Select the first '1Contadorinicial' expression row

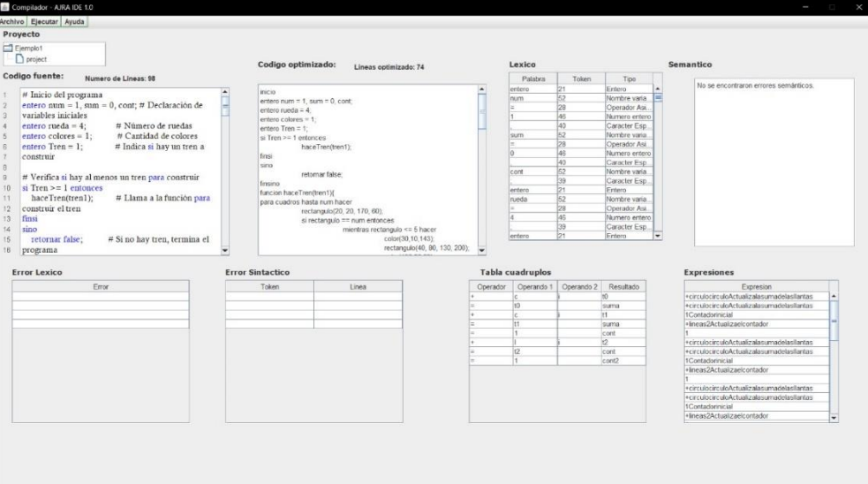[756, 314]
